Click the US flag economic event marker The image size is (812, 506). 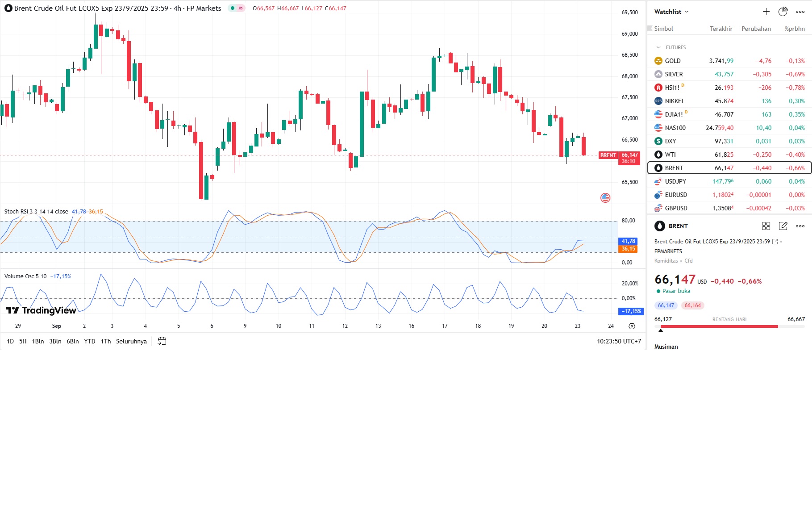click(605, 198)
